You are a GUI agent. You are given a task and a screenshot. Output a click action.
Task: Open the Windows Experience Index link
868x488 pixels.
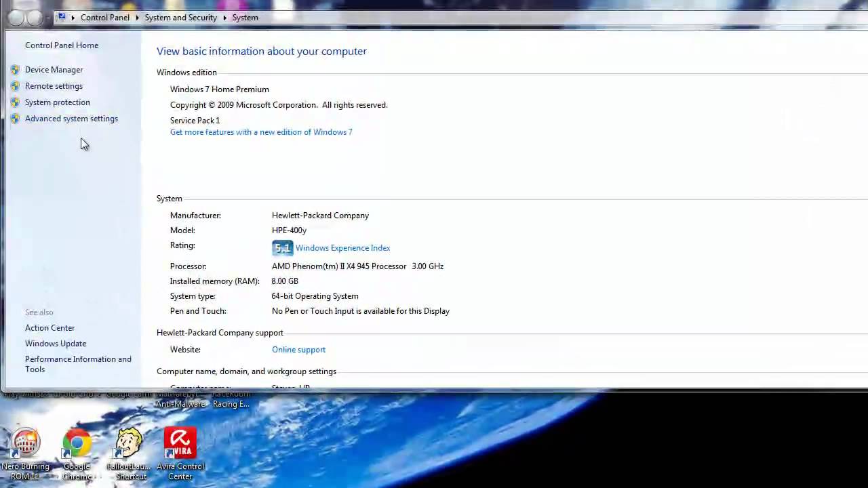(x=342, y=248)
